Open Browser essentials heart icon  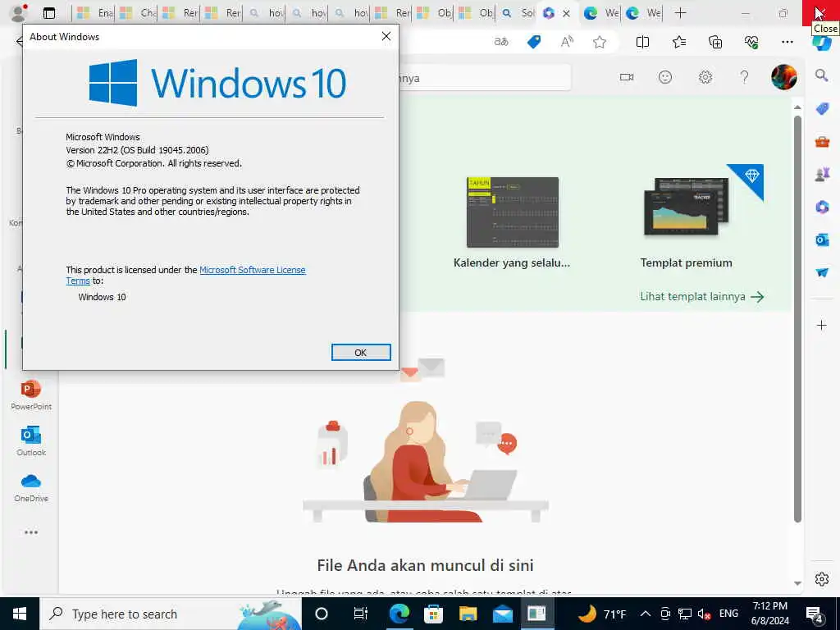(x=751, y=42)
